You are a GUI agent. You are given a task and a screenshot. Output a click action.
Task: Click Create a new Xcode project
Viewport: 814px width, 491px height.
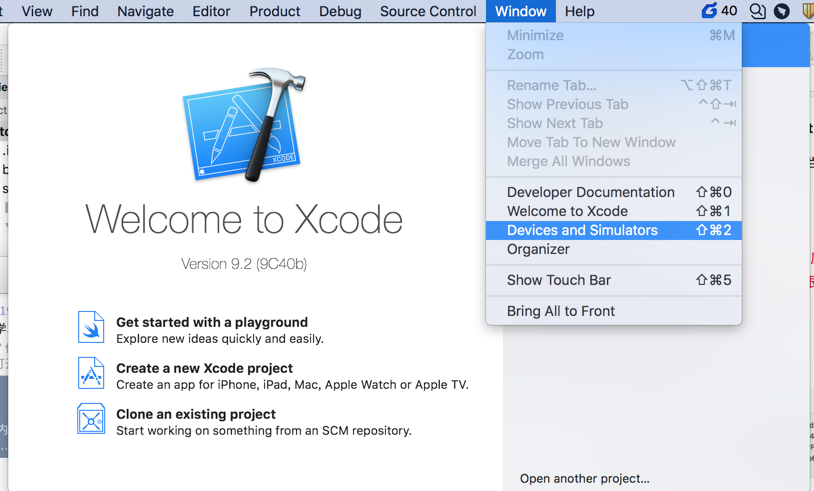click(204, 368)
